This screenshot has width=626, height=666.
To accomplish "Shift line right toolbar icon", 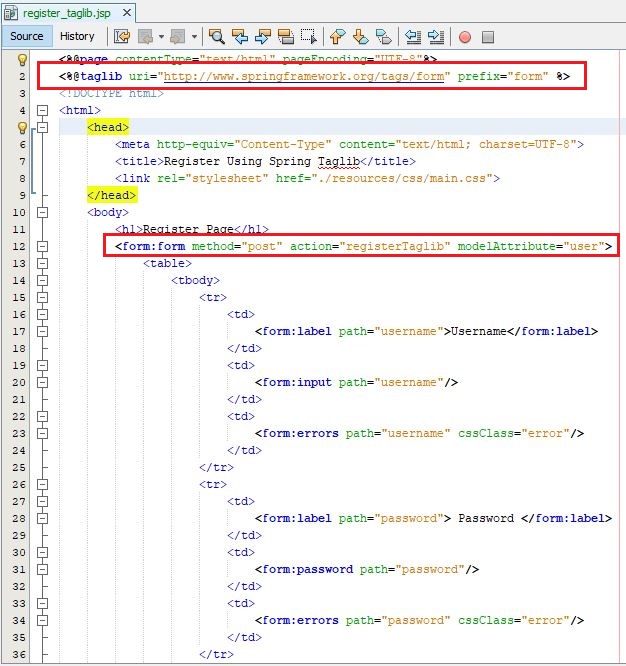I will point(436,37).
